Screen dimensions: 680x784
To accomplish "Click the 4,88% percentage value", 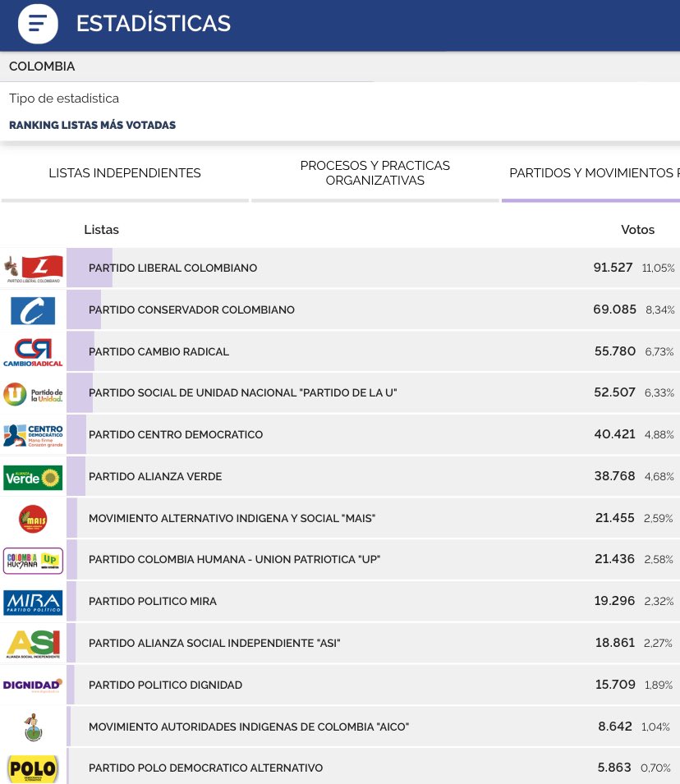I will [659, 435].
